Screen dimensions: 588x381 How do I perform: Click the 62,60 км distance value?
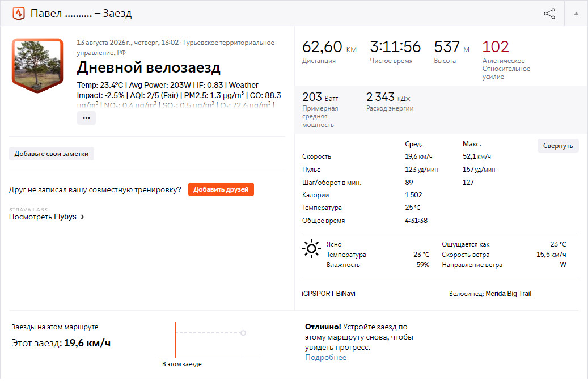[329, 47]
